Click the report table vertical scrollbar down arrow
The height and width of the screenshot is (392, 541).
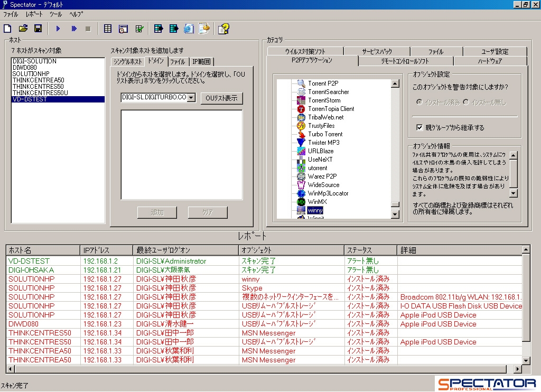tap(526, 361)
